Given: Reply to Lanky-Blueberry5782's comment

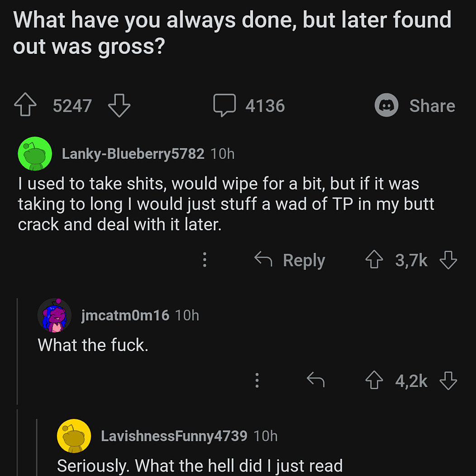Looking at the screenshot, I should coord(290,260).
